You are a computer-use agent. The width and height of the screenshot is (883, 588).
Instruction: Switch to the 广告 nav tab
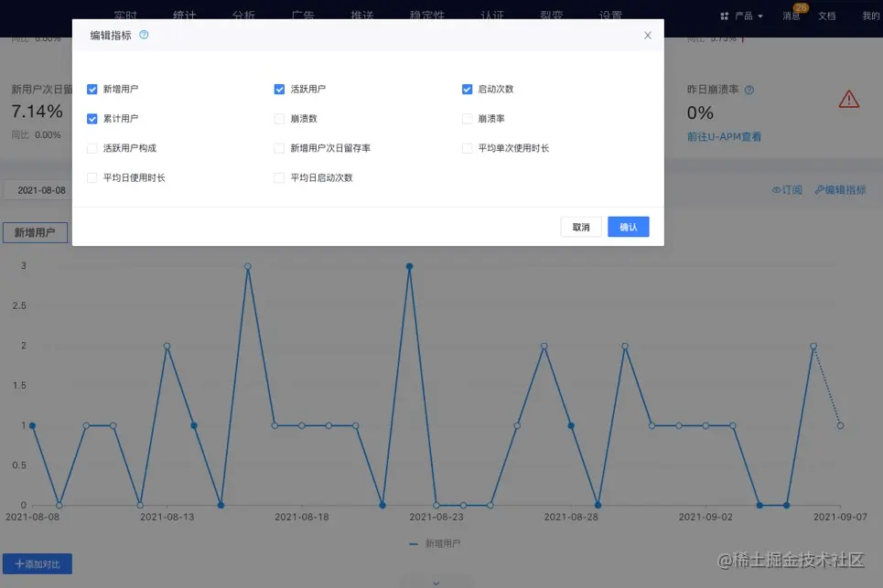[x=303, y=15]
